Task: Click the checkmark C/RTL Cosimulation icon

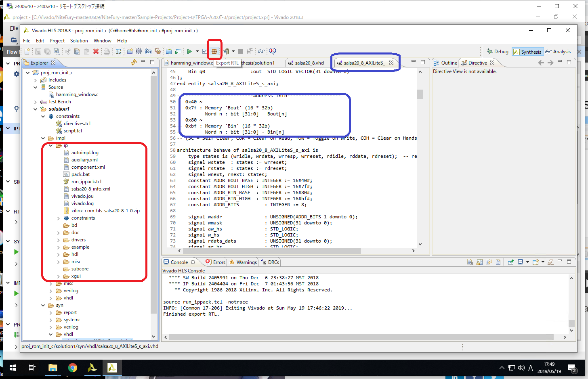Action: pos(204,51)
